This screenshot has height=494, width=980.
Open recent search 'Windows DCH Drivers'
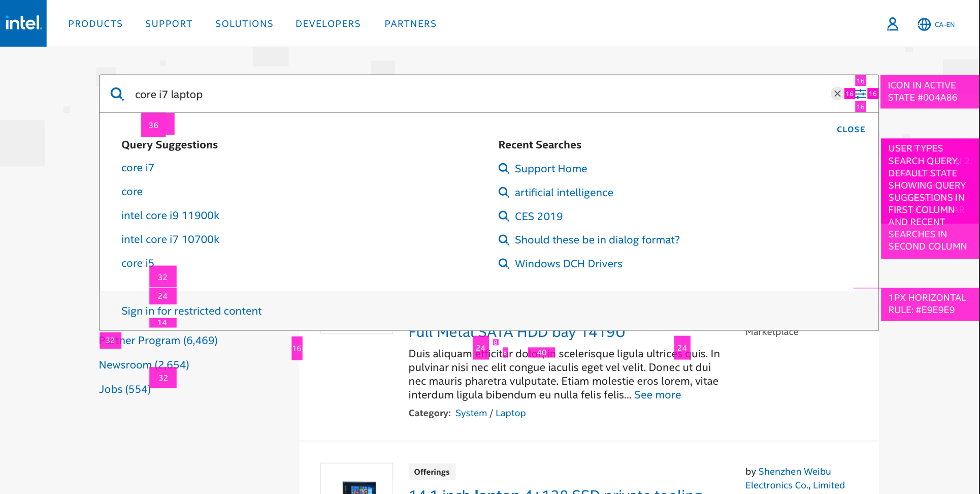569,264
